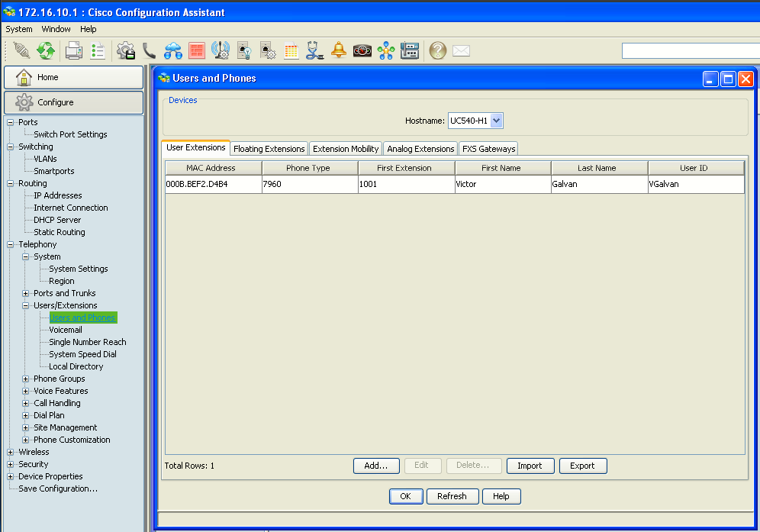Viewport: 760px width, 532px height.
Task: Select Single Number Reach tree item
Action: 88,342
